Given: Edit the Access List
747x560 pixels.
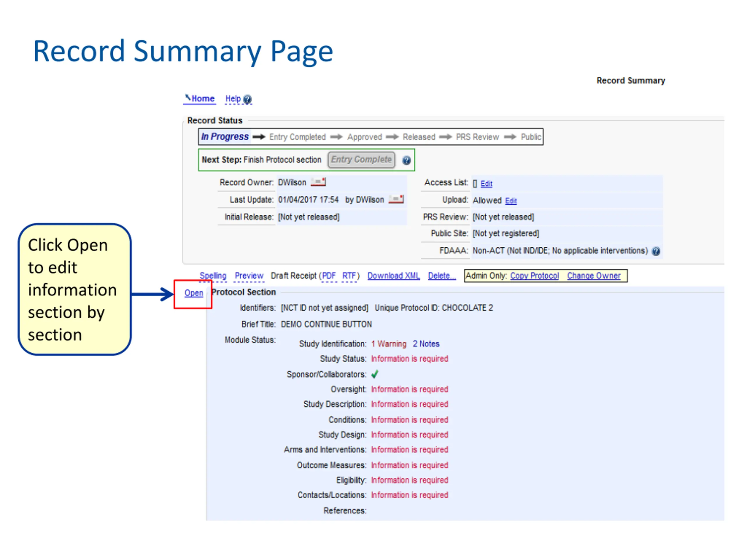Looking at the screenshot, I should pos(486,184).
